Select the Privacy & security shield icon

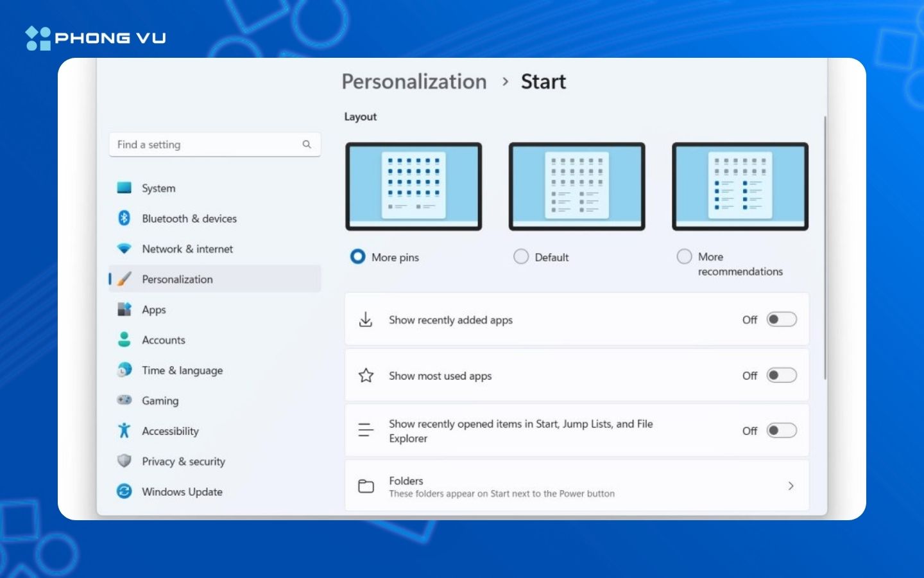pos(124,461)
